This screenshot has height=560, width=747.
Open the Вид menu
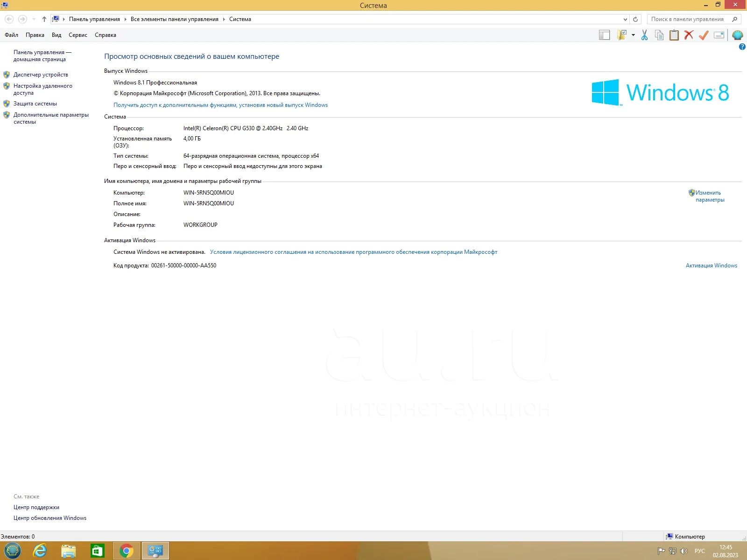56,35
